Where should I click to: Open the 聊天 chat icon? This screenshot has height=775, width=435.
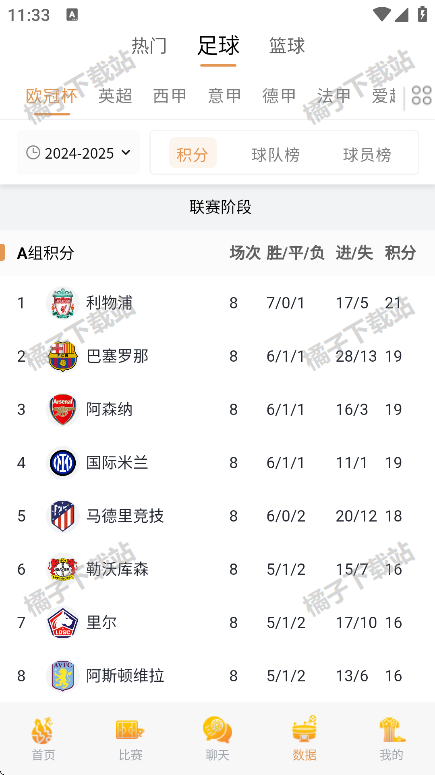click(x=217, y=731)
